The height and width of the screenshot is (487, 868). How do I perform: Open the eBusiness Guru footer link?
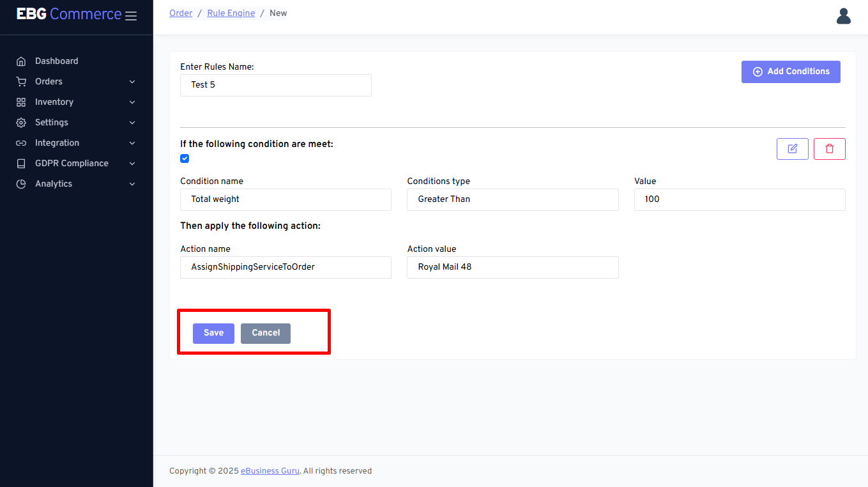[270, 471]
